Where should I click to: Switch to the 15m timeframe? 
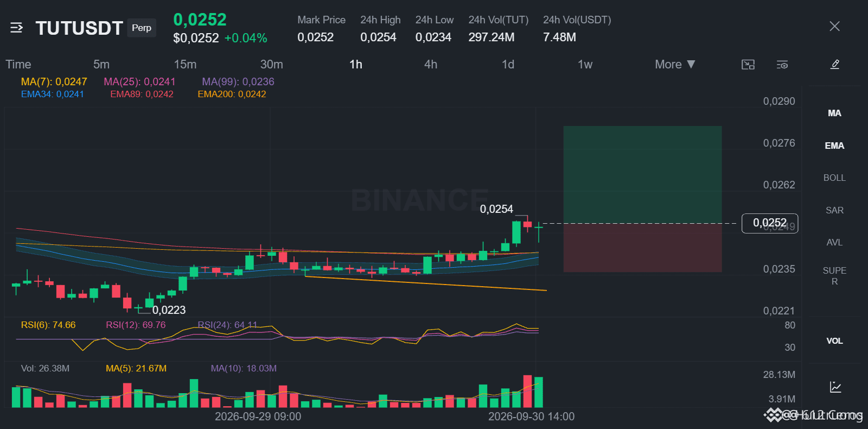point(185,64)
